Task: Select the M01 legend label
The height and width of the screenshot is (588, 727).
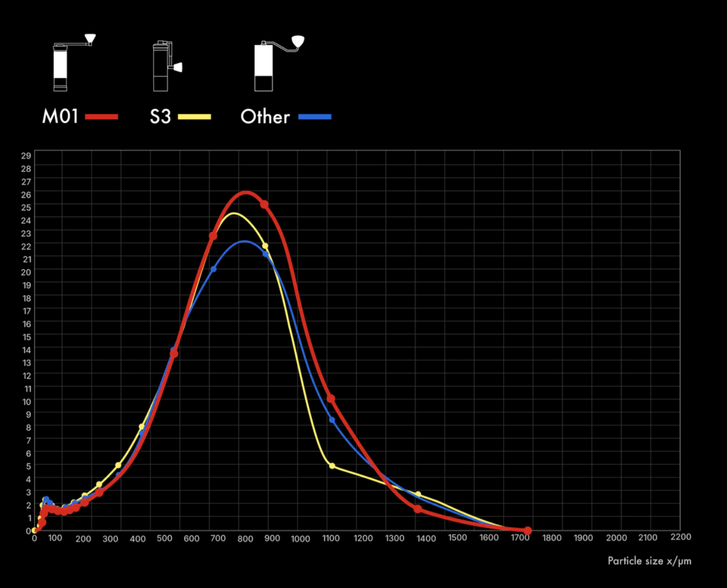Action: (x=60, y=117)
